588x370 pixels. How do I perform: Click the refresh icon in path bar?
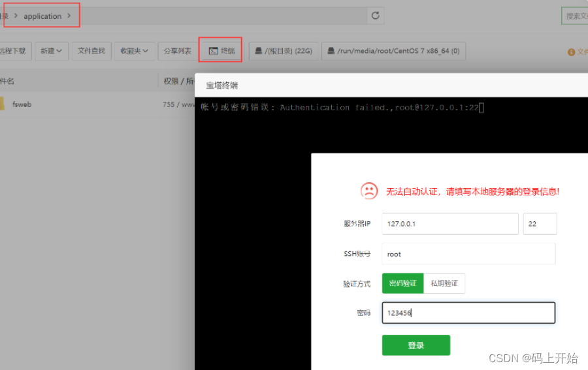pyautogui.click(x=376, y=16)
